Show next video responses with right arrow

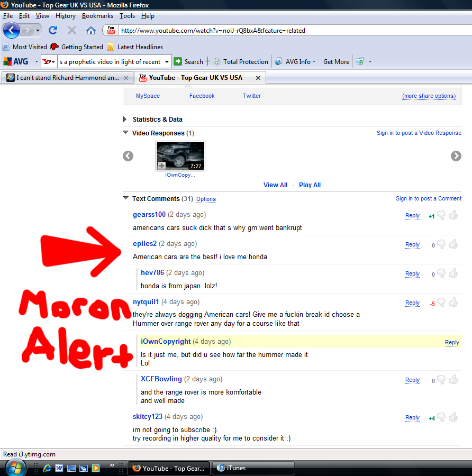[x=456, y=156]
